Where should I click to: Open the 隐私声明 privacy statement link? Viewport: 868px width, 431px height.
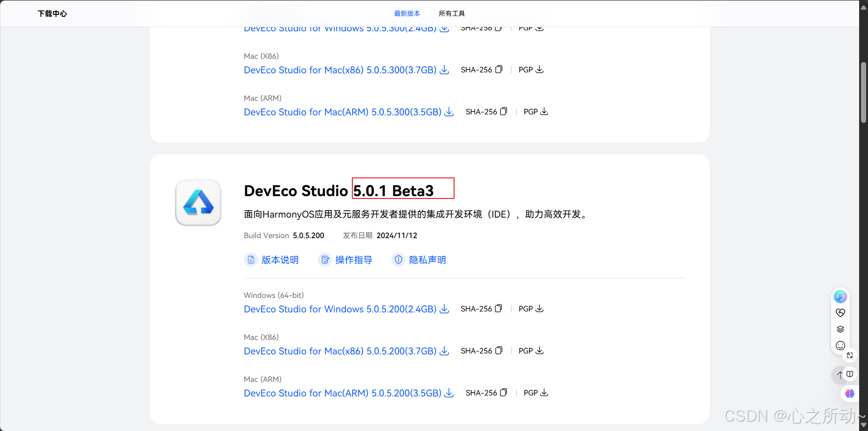point(427,260)
